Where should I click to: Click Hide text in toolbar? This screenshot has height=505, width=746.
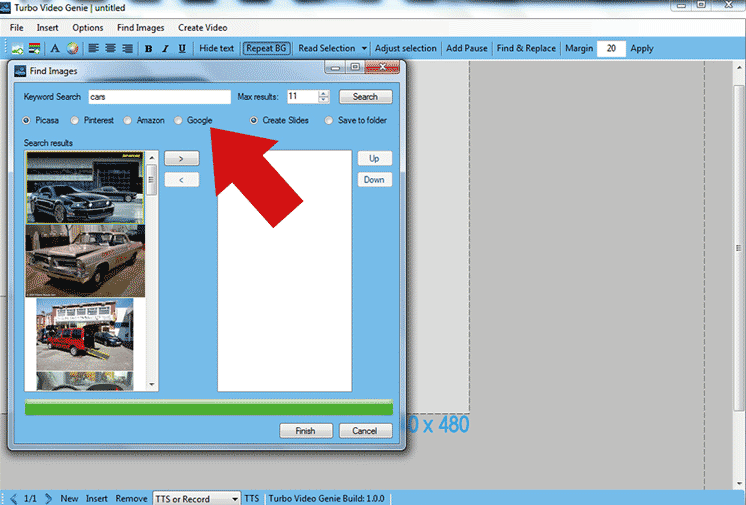click(216, 49)
